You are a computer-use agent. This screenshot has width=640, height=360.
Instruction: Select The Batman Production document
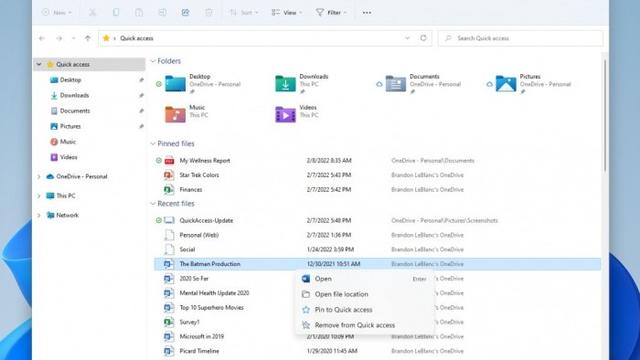(x=377, y=264)
